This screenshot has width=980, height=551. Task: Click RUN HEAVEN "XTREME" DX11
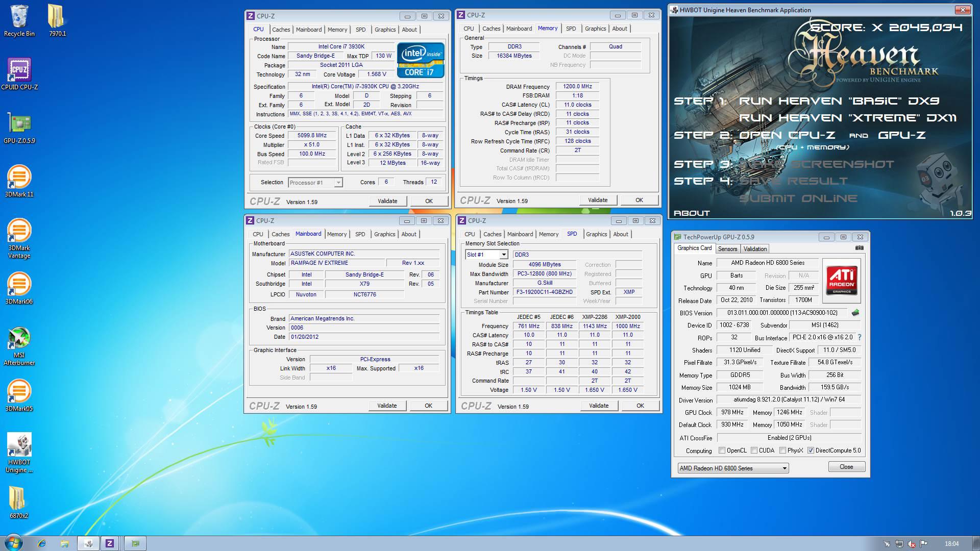[x=848, y=118]
